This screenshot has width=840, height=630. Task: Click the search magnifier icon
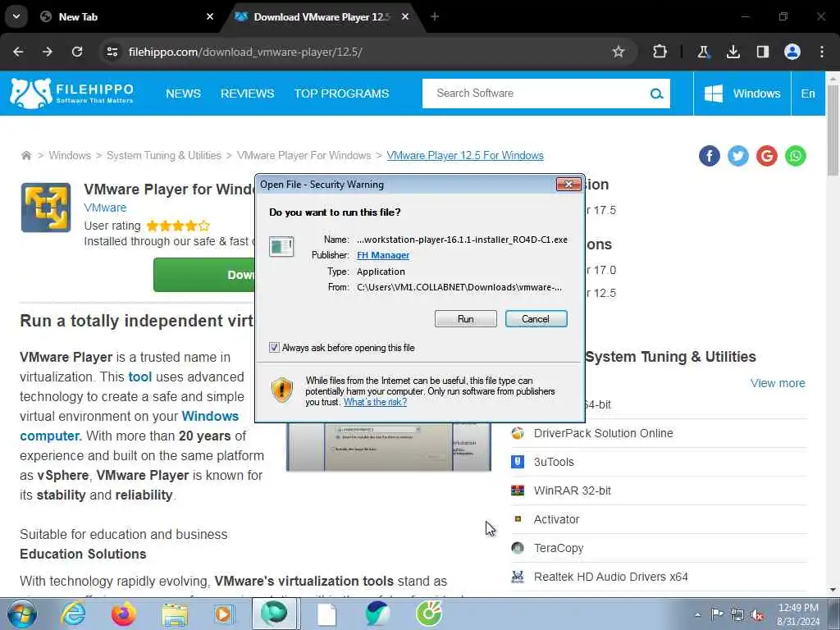[x=656, y=94]
